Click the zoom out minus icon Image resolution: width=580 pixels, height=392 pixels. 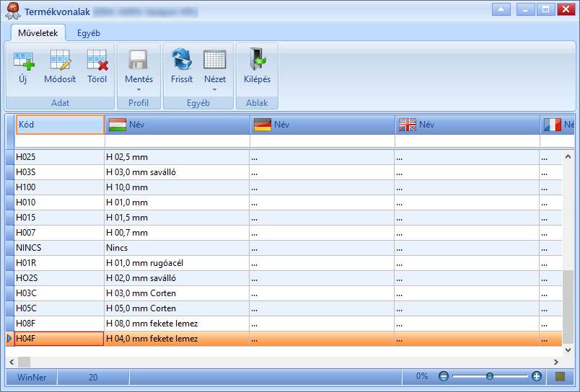click(x=444, y=376)
